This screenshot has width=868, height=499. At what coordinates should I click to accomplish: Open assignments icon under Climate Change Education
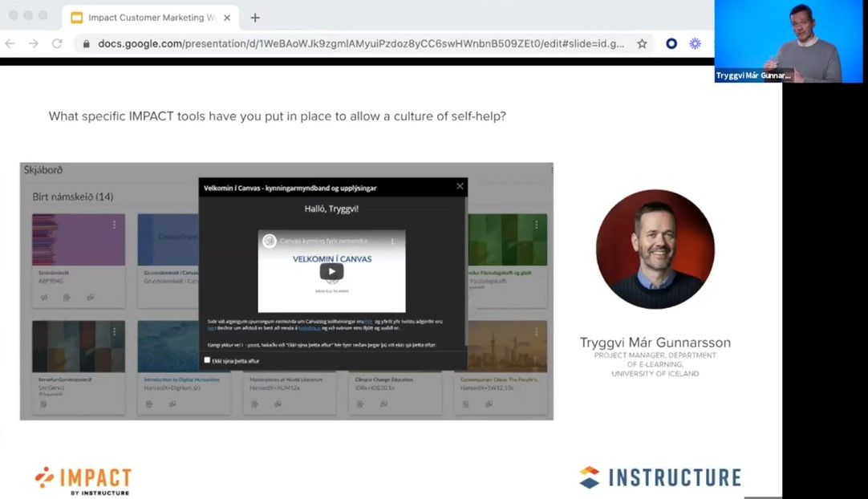pyautogui.click(x=360, y=404)
